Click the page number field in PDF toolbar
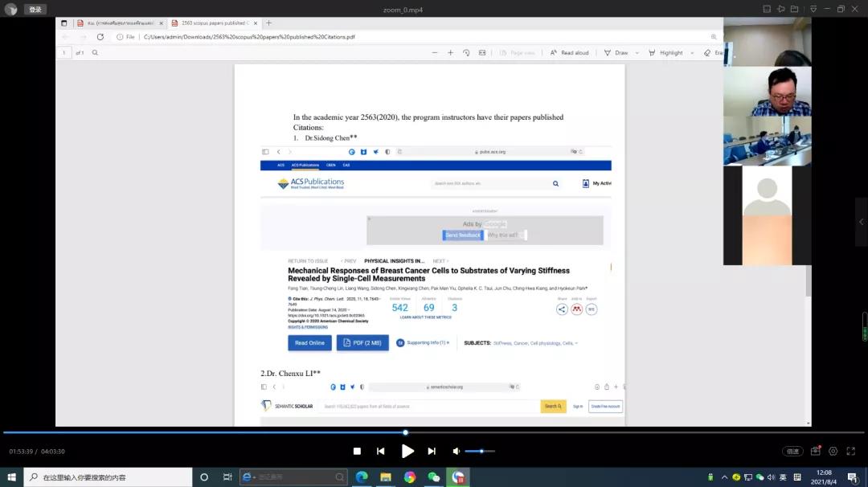This screenshot has height=487, width=868. coord(64,52)
